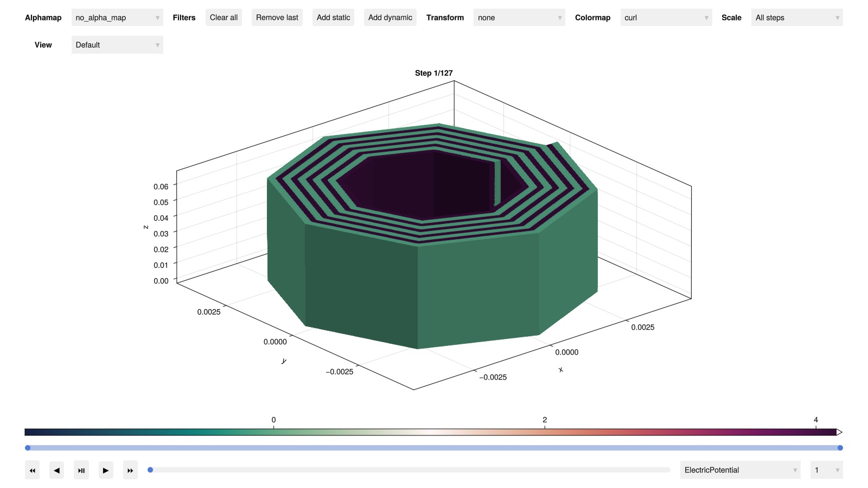Click the left handle of range slider
This screenshot has height=488, width=868.
point(28,448)
